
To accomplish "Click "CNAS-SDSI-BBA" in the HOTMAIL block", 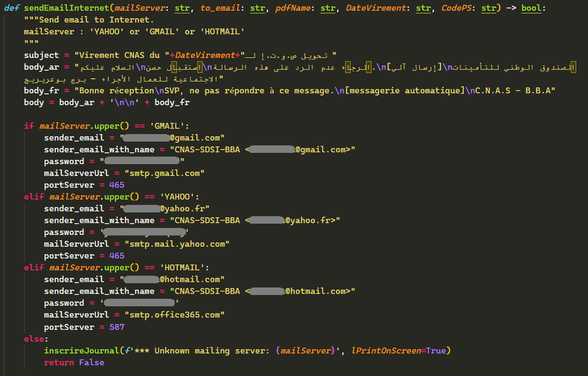I will pyautogui.click(x=207, y=291).
